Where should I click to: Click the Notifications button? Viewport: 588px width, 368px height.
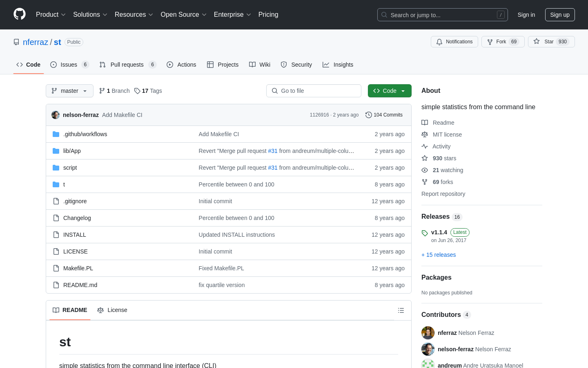(454, 42)
